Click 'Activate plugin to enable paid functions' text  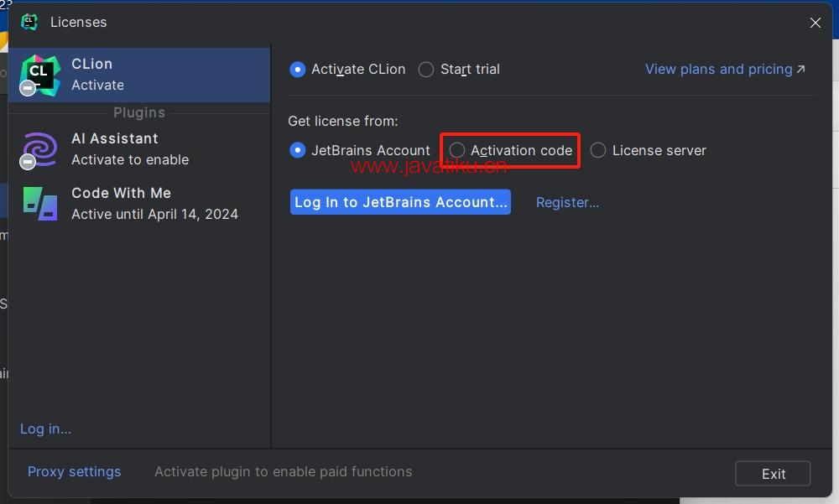coord(283,472)
